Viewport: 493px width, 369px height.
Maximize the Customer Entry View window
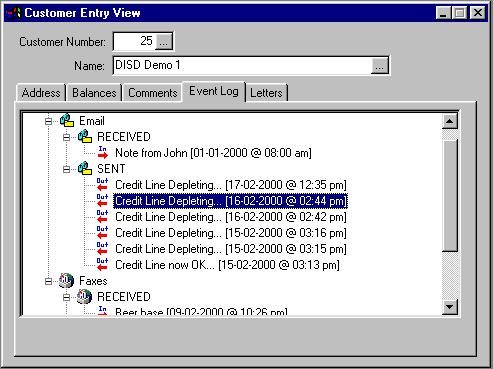coord(460,13)
